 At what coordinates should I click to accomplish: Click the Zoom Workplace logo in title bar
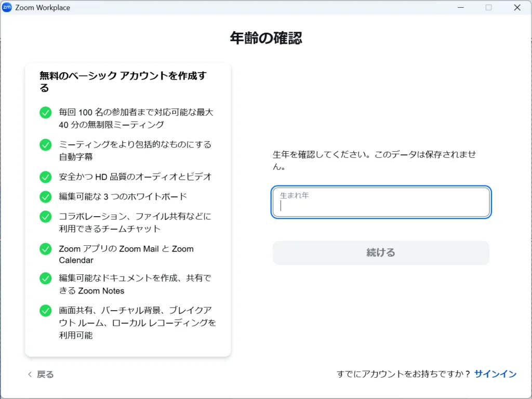(x=7, y=7)
